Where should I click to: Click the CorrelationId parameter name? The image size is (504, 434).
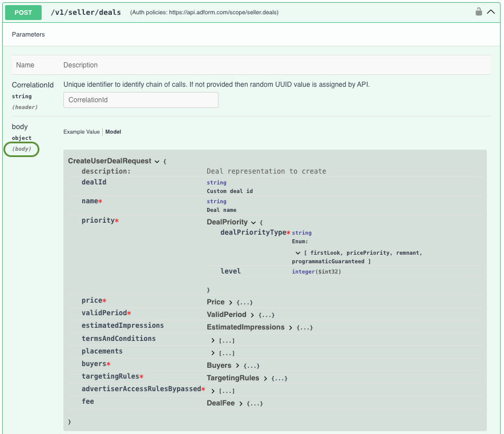(x=33, y=85)
